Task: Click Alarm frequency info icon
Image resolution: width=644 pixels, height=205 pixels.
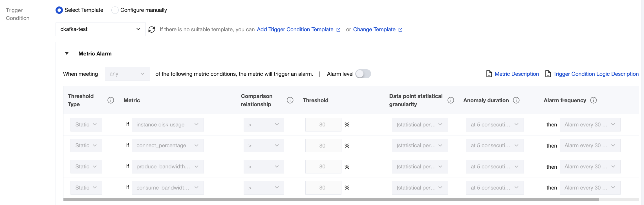Action: (x=594, y=100)
